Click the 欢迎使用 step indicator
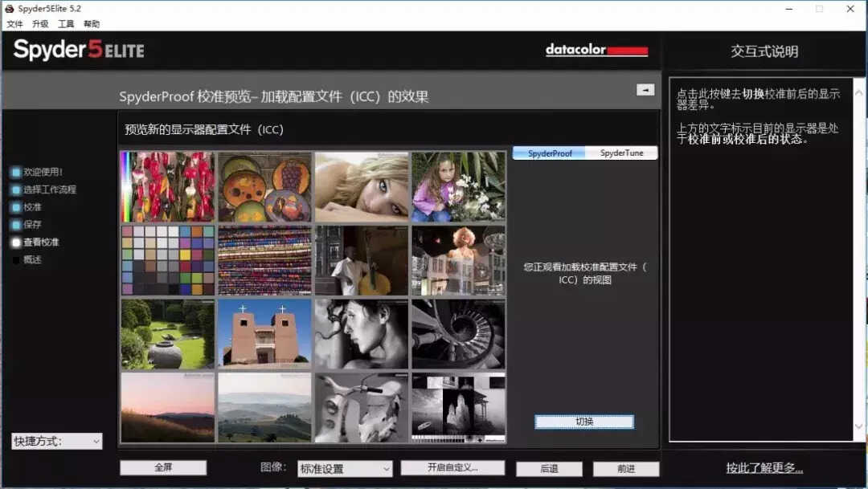 pos(37,172)
